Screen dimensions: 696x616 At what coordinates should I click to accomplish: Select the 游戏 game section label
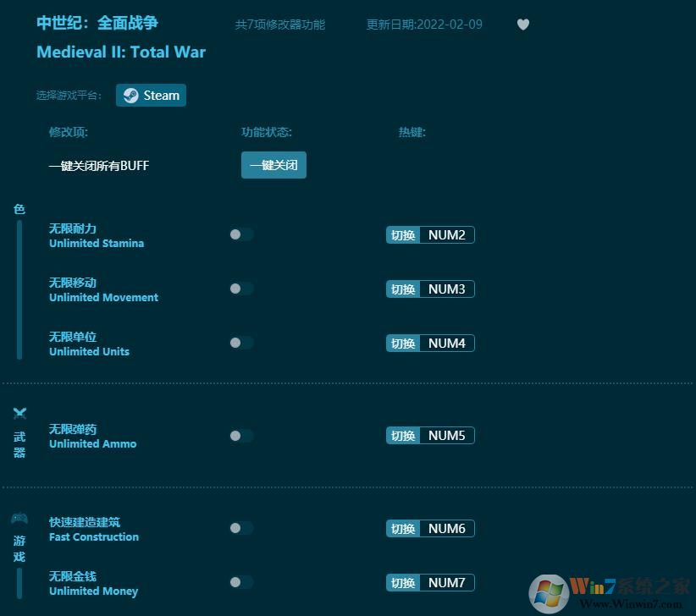pos(19,548)
